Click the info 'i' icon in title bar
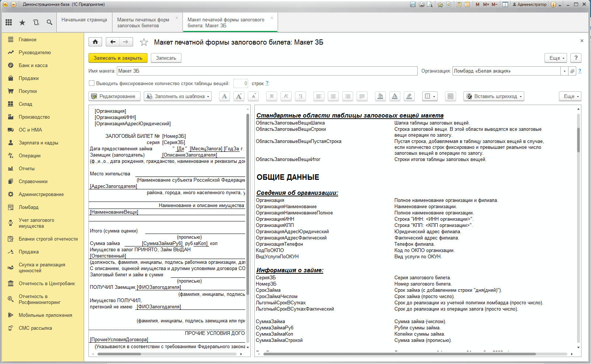 point(553,4)
